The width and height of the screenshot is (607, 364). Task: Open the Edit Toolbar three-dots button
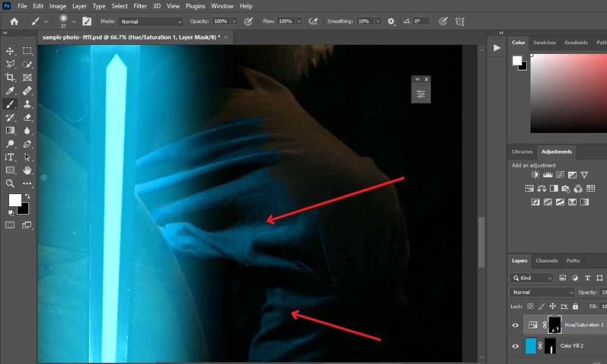[27, 183]
